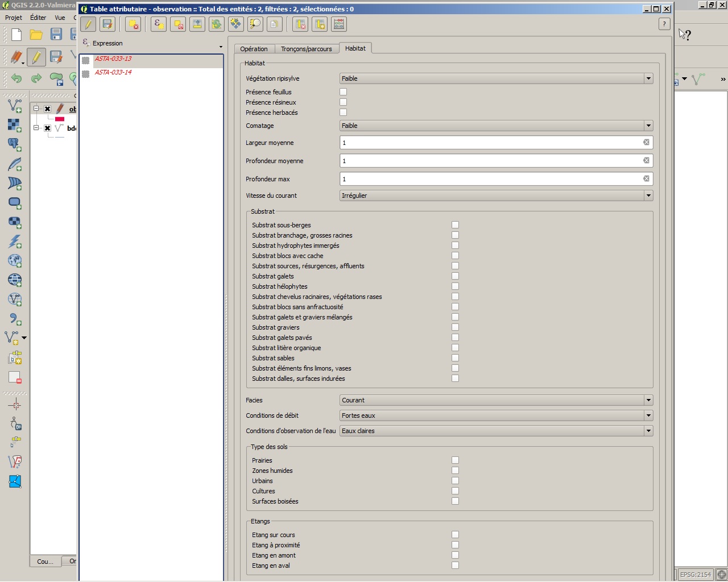
Task: Open the Végétation ripisylve dropdown
Action: [496, 78]
